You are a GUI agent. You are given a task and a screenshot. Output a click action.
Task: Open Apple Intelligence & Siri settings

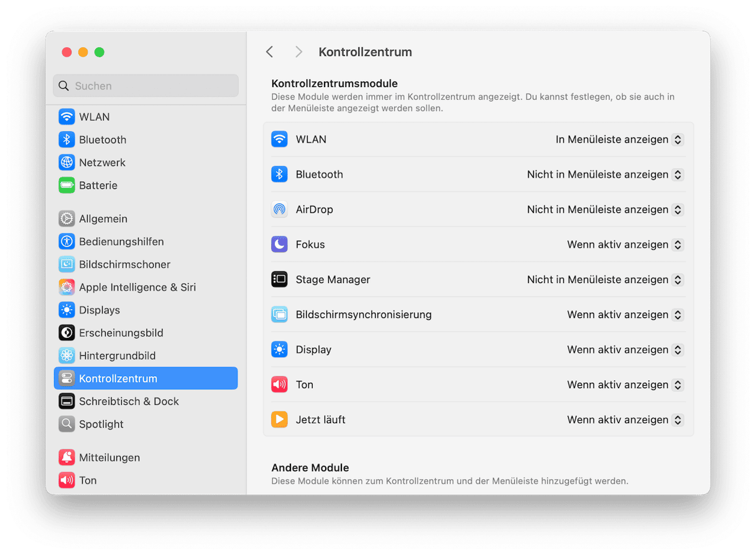tap(145, 287)
